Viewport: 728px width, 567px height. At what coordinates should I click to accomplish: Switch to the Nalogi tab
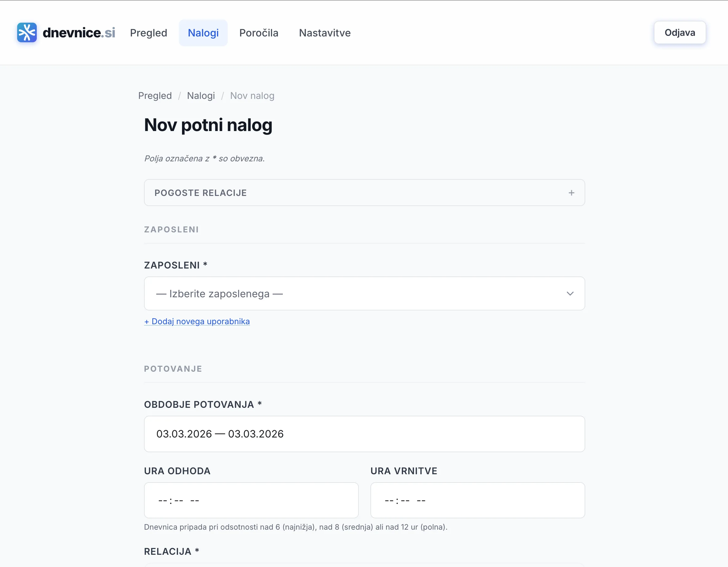coord(203,33)
